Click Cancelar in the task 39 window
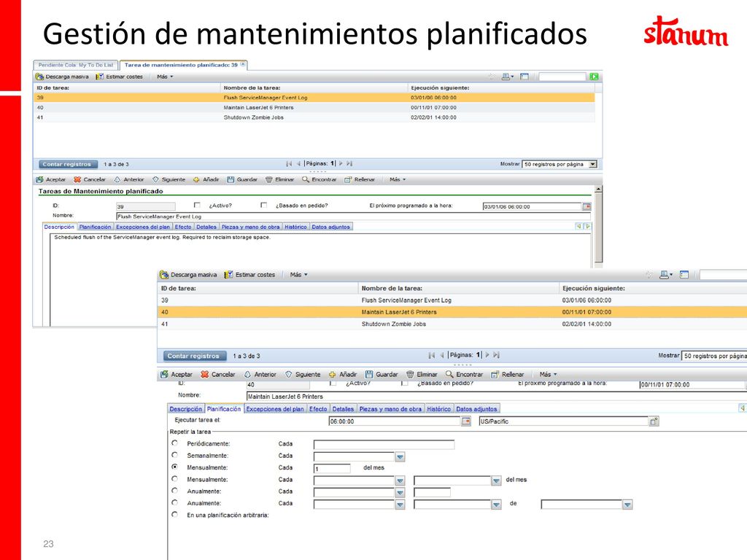The image size is (747, 560). tap(90, 179)
